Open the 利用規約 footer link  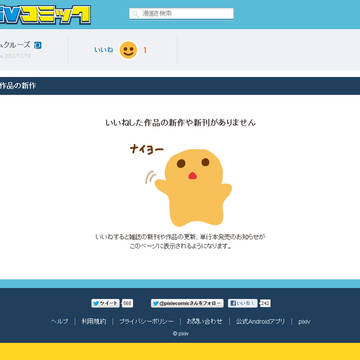[94, 322]
